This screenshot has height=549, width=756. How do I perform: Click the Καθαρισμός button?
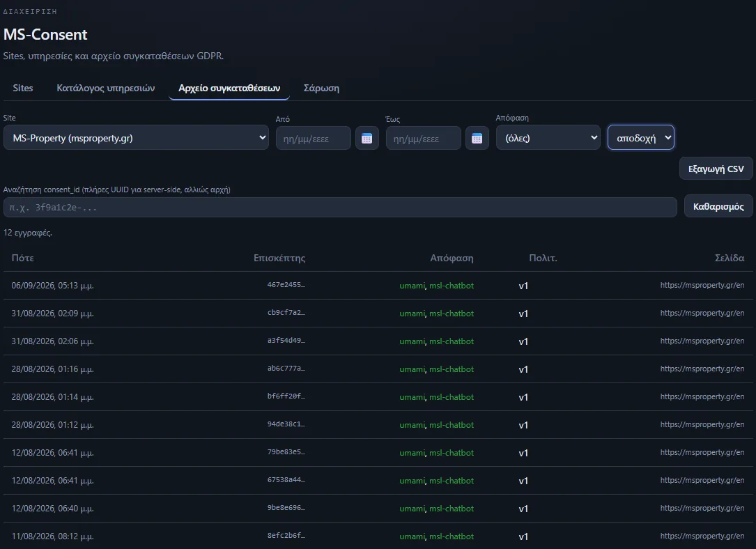[718, 206]
